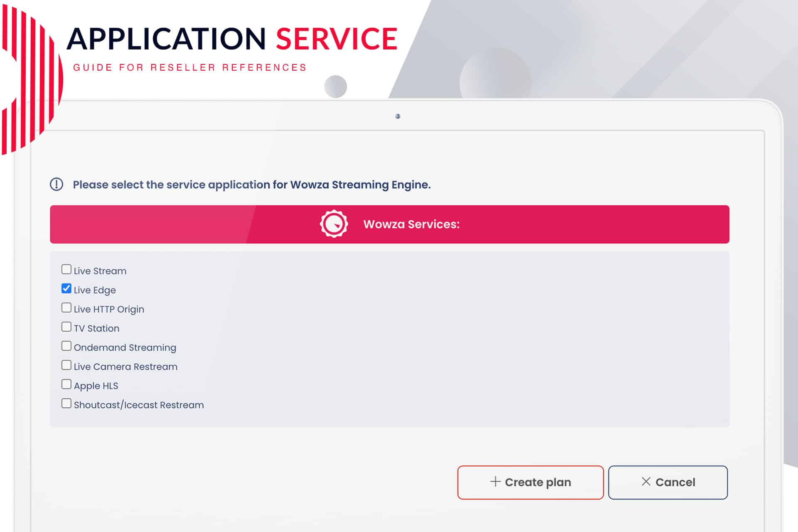Image resolution: width=798 pixels, height=532 pixels.
Task: Click the 'TV Station' label text
Action: (96, 328)
